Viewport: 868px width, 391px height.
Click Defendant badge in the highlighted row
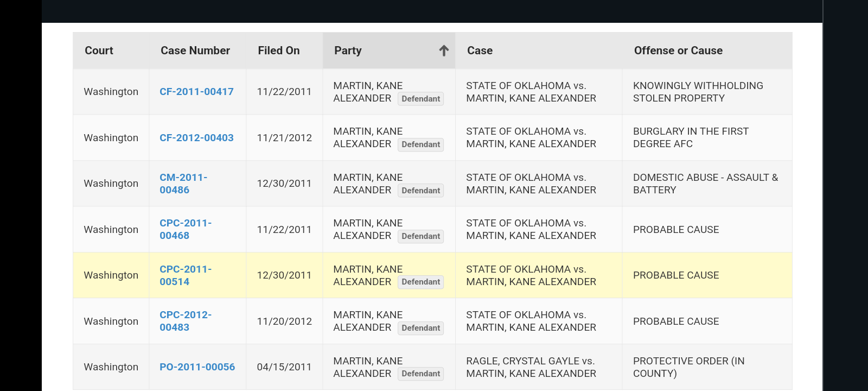(421, 282)
